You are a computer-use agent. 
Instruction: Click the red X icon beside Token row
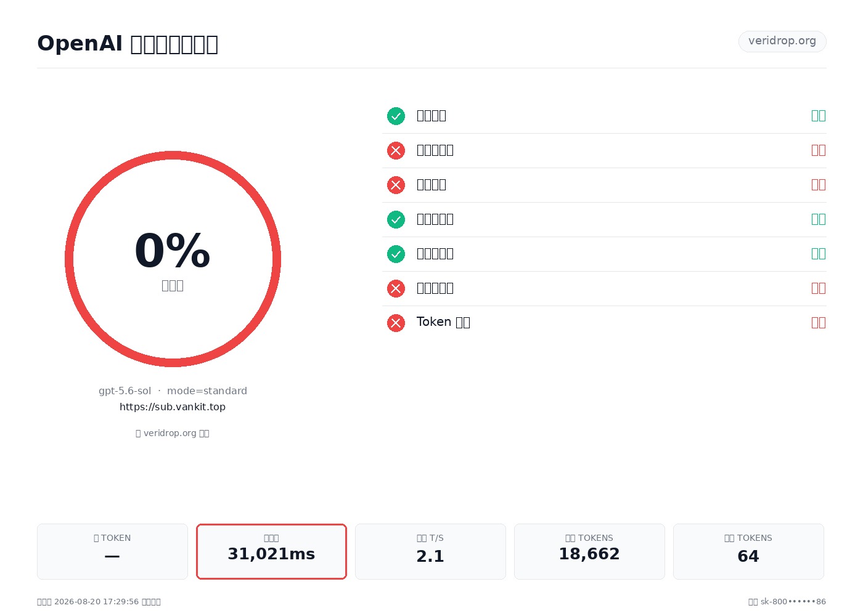point(396,323)
